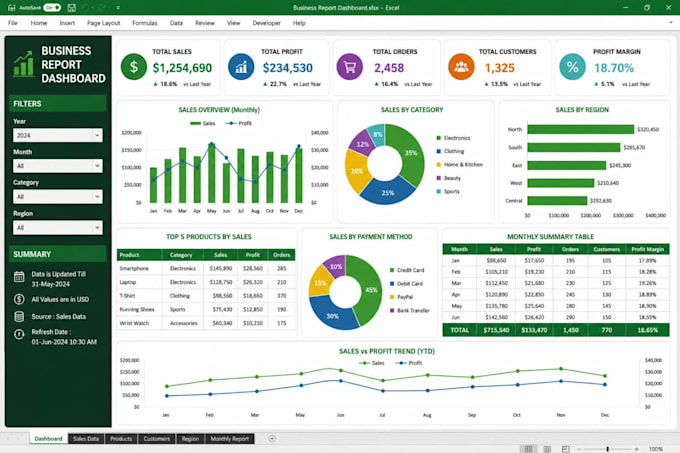This screenshot has width=680, height=453.
Task: Click the purple shopping cart Orders icon
Action: (350, 67)
